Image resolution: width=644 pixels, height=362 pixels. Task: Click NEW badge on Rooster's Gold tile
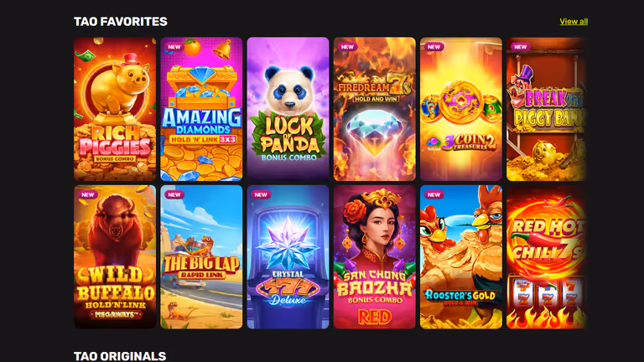click(434, 194)
